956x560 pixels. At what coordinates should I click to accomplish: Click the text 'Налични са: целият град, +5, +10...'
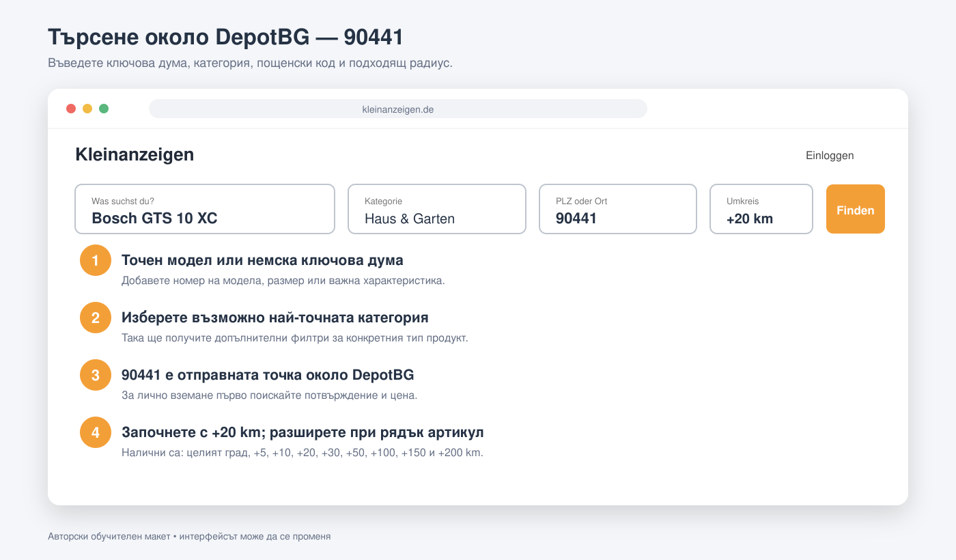[303, 453]
